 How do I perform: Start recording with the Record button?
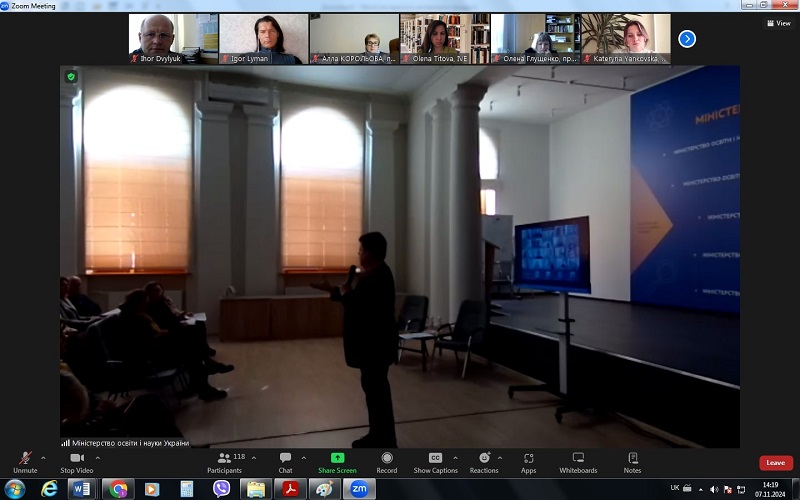[387, 462]
